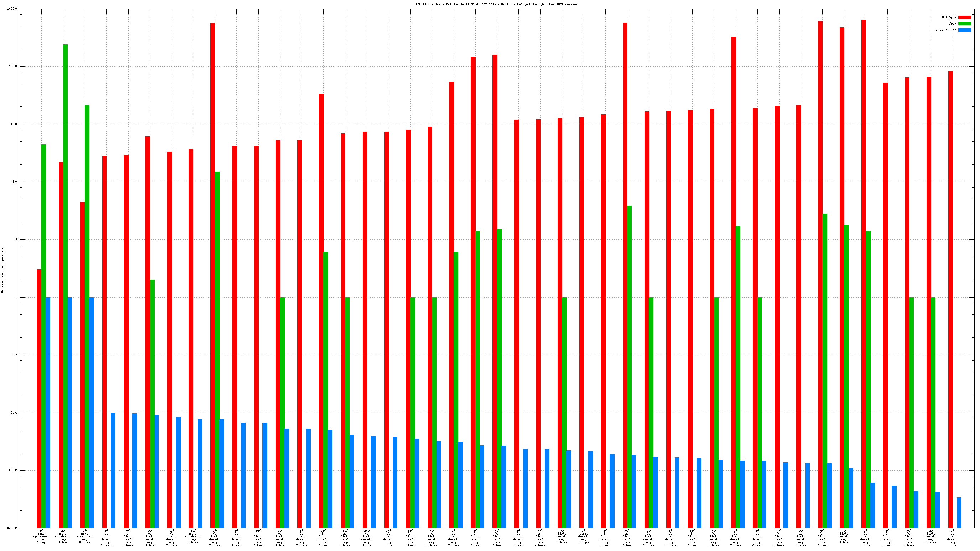980x551 pixels.
Task: Select the '3@ Y.list.dnswl.org 4 hops' axis label
Action: coord(106,537)
